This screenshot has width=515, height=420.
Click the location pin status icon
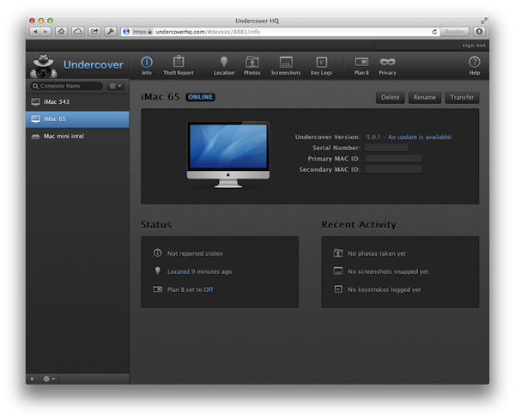point(158,271)
